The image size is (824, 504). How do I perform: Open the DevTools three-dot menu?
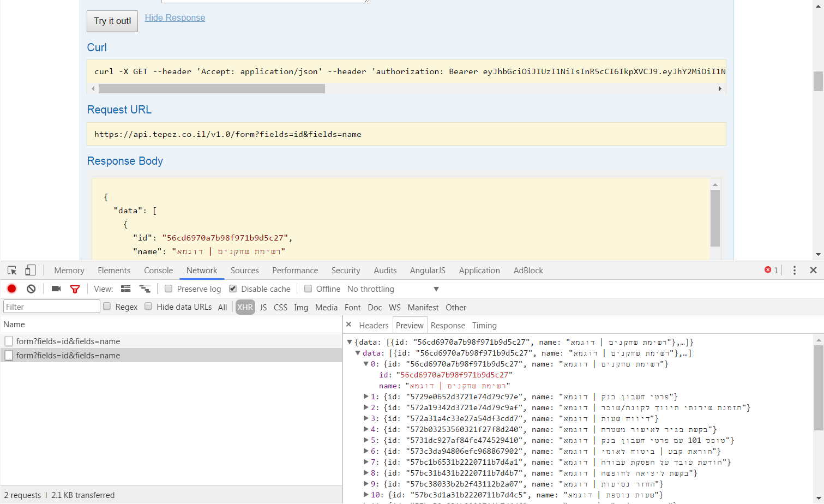[795, 271]
